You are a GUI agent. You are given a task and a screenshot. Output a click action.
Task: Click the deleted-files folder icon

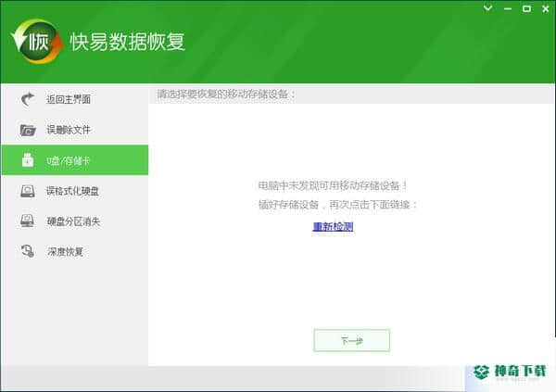tap(28, 130)
